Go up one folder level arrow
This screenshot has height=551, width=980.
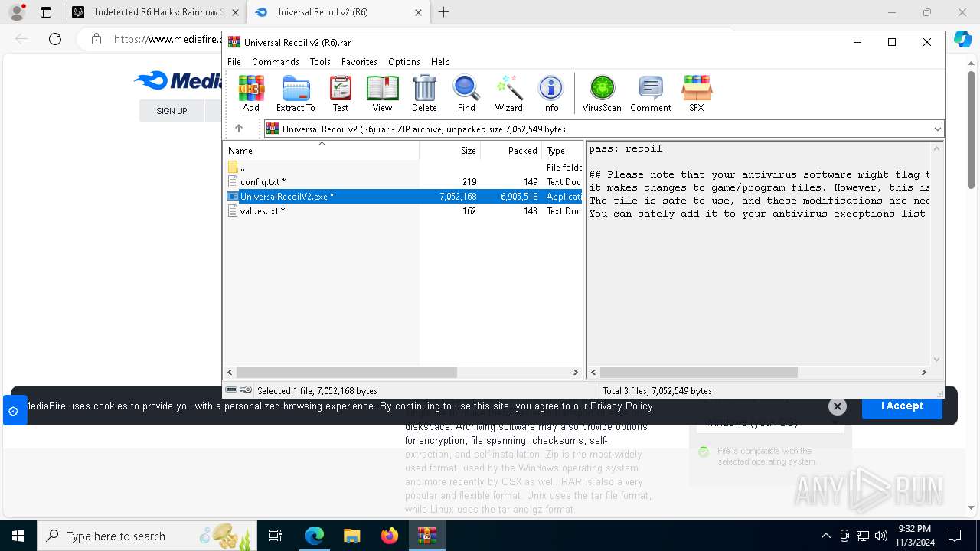click(239, 129)
